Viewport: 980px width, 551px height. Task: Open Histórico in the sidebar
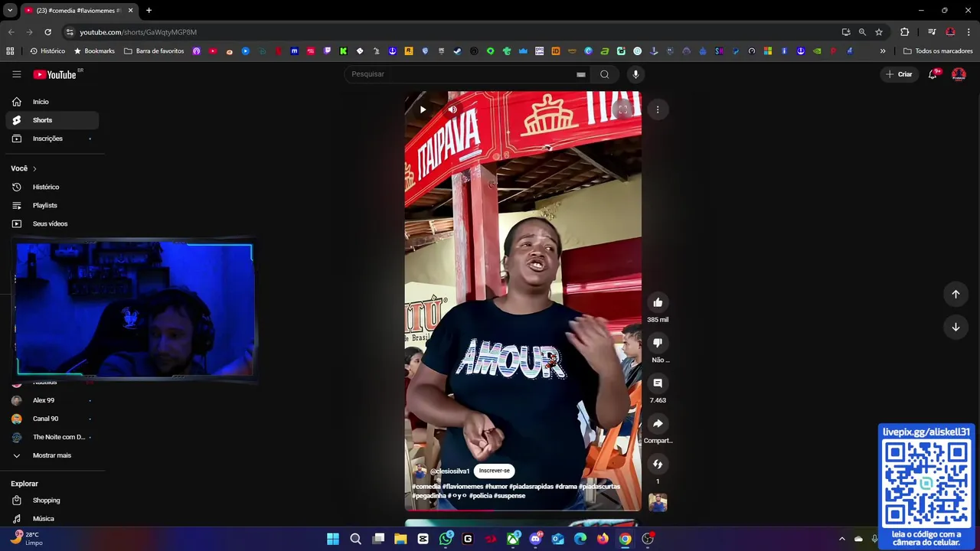coord(52,187)
